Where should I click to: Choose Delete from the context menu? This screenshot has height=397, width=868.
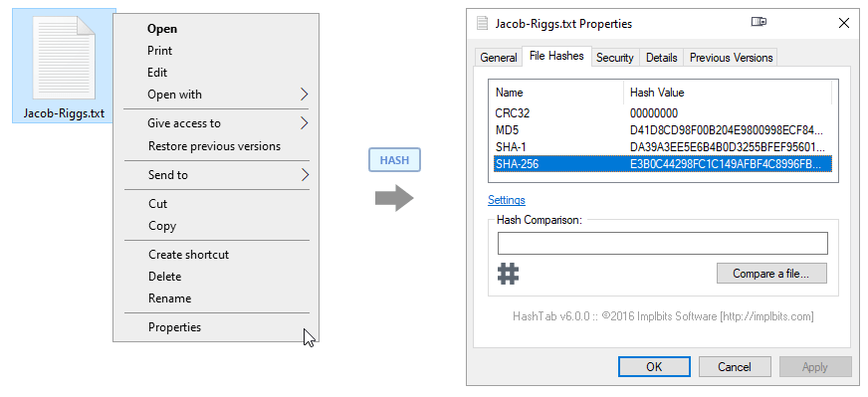[x=164, y=277]
